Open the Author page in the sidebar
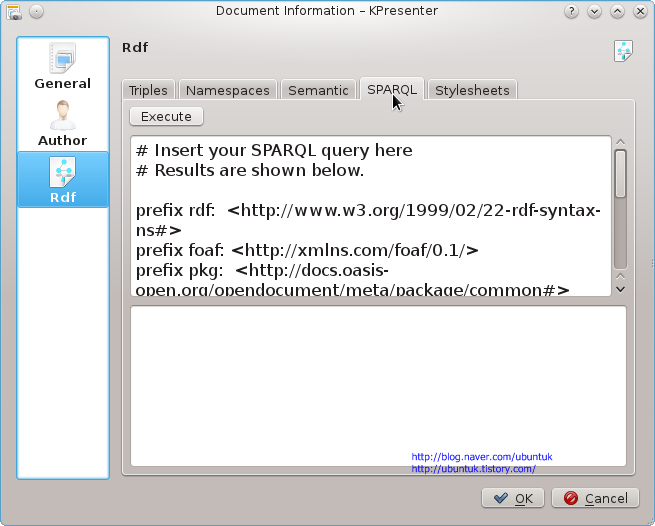Viewport: 655px width, 526px height. [x=63, y=123]
